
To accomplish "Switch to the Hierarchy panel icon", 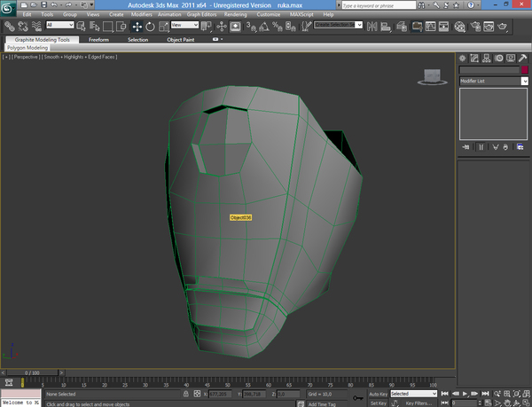I will click(x=488, y=56).
